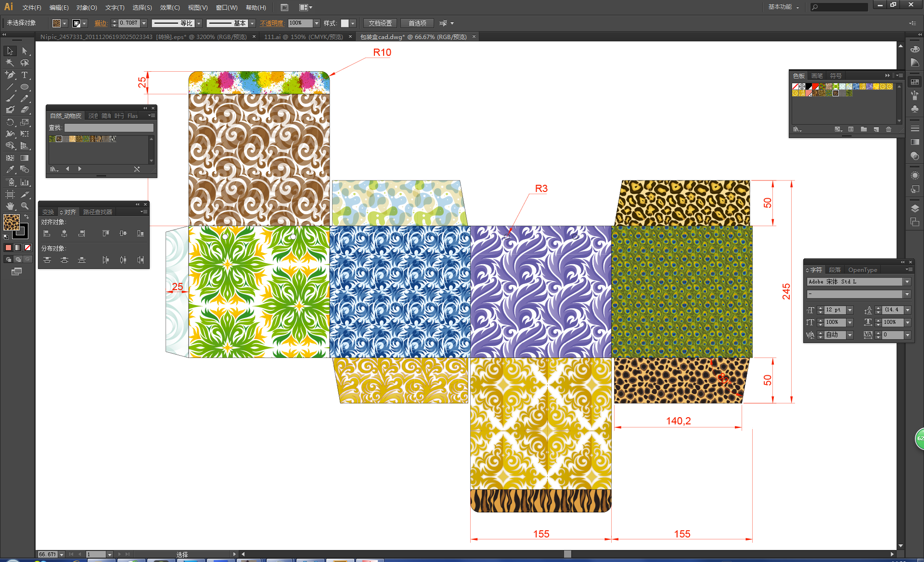Click the 文档设置 button
The width and height of the screenshot is (924, 562).
click(x=380, y=23)
